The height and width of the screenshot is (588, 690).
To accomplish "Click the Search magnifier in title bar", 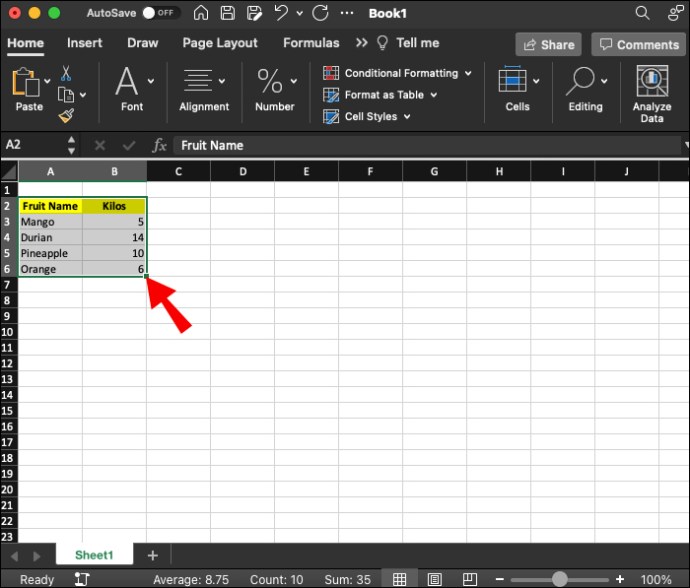I will pos(642,13).
